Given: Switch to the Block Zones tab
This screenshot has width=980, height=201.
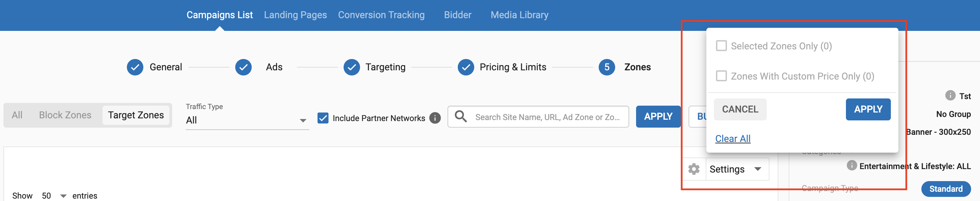Looking at the screenshot, I should pyautogui.click(x=65, y=115).
